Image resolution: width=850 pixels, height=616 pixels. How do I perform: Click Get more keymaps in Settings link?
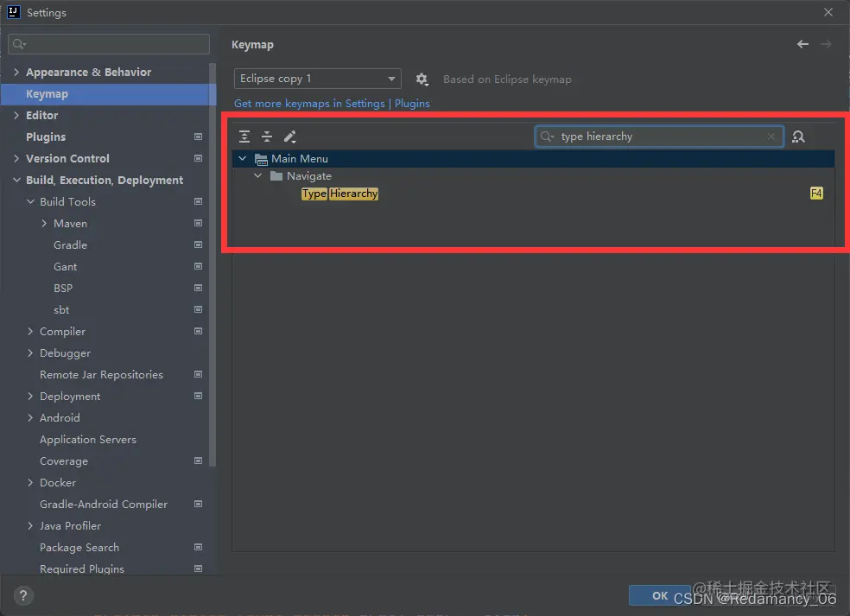click(x=309, y=104)
